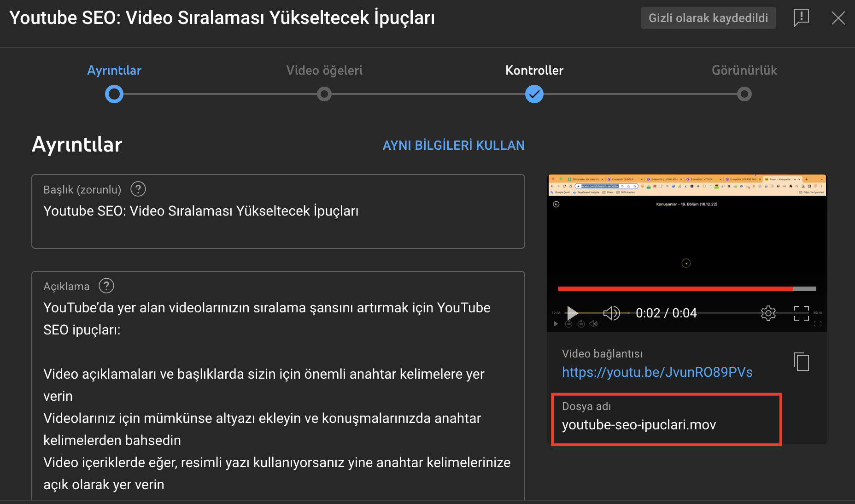Click the video preview thumbnail
The height and width of the screenshot is (504, 855).
click(687, 253)
